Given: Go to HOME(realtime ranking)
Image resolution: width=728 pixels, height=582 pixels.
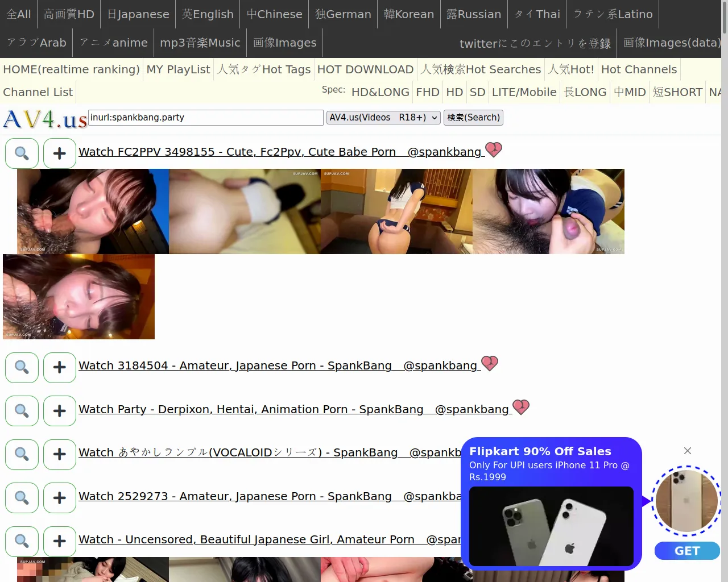Looking at the screenshot, I should [71, 69].
